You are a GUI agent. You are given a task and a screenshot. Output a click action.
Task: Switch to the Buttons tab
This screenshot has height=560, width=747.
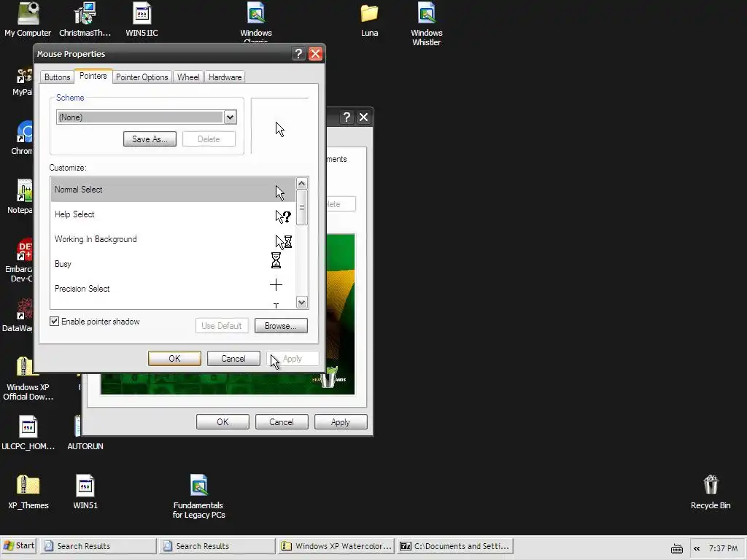point(57,77)
